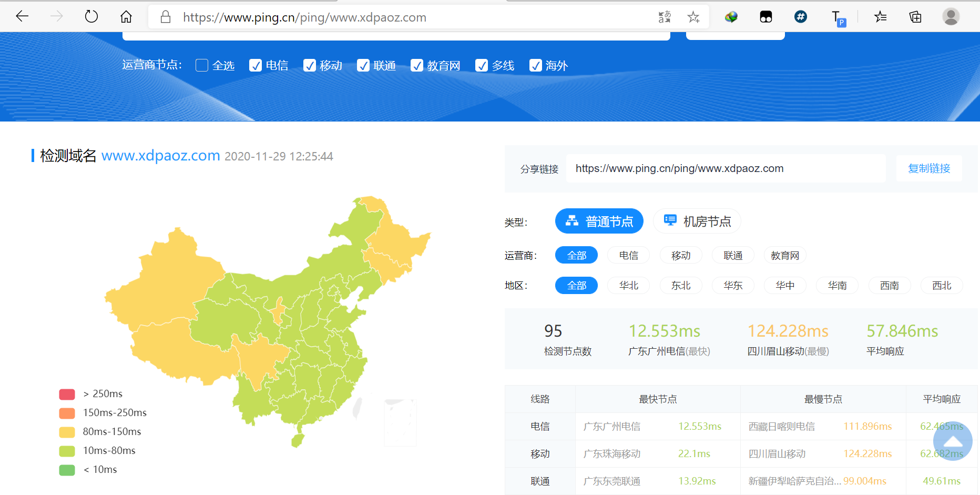Filter carrier by 电信
980x495 pixels.
click(629, 255)
